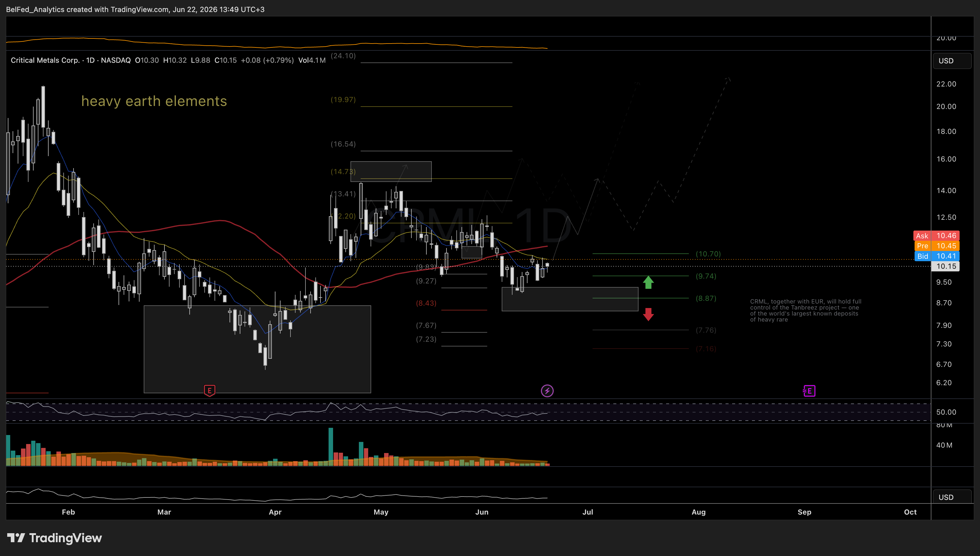Click the red earnings 'E' marker in March
980x556 pixels.
click(x=209, y=391)
